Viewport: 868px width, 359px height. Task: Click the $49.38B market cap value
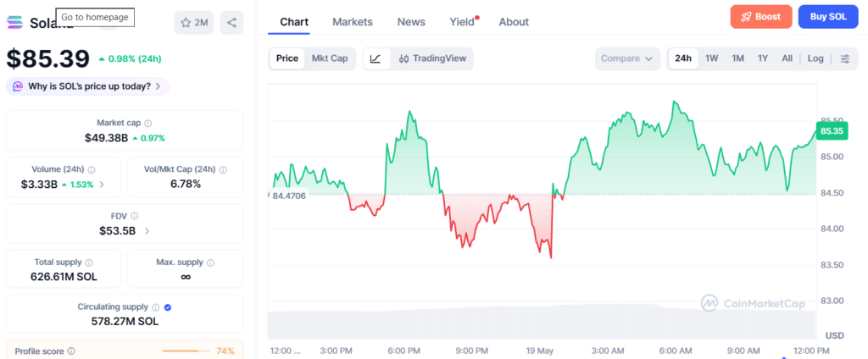(x=107, y=138)
